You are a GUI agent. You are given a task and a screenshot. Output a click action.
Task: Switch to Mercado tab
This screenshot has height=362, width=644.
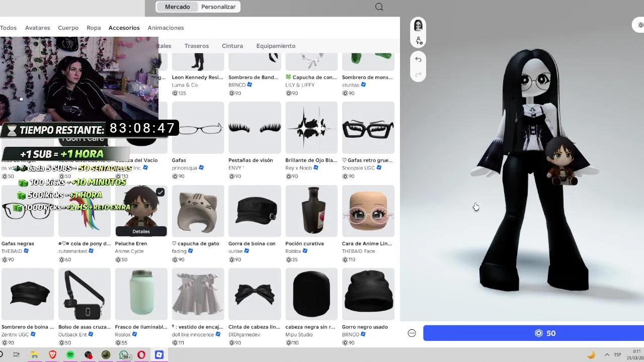177,7
